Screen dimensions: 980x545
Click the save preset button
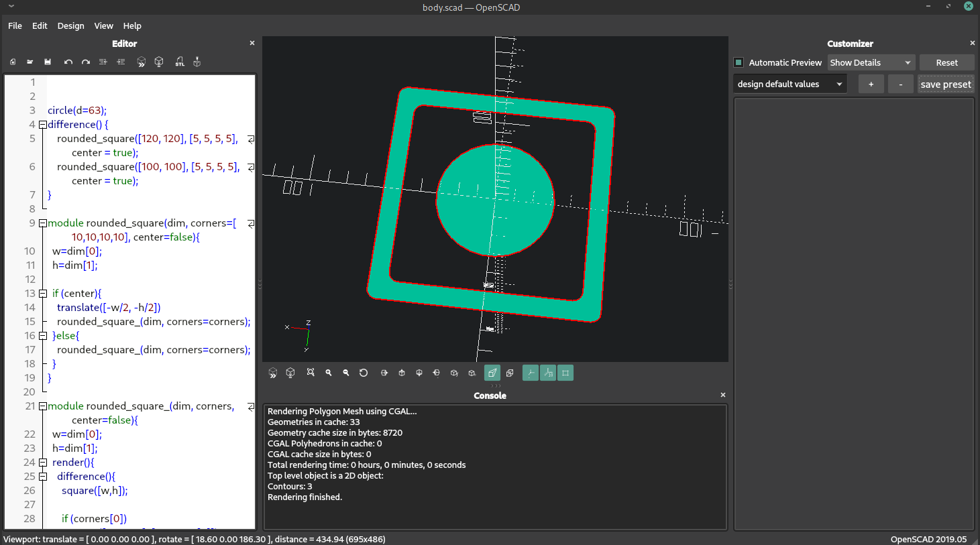pos(945,84)
